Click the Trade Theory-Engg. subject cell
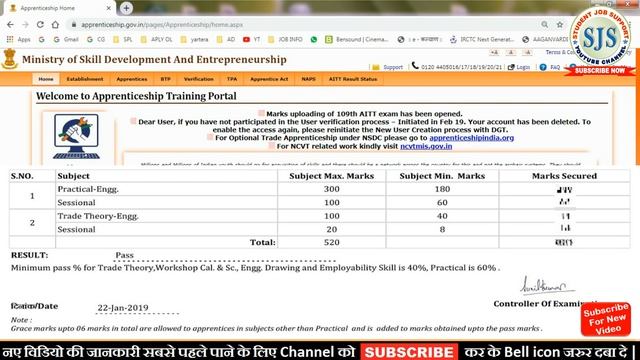The width and height of the screenshot is (640, 360). [166, 216]
